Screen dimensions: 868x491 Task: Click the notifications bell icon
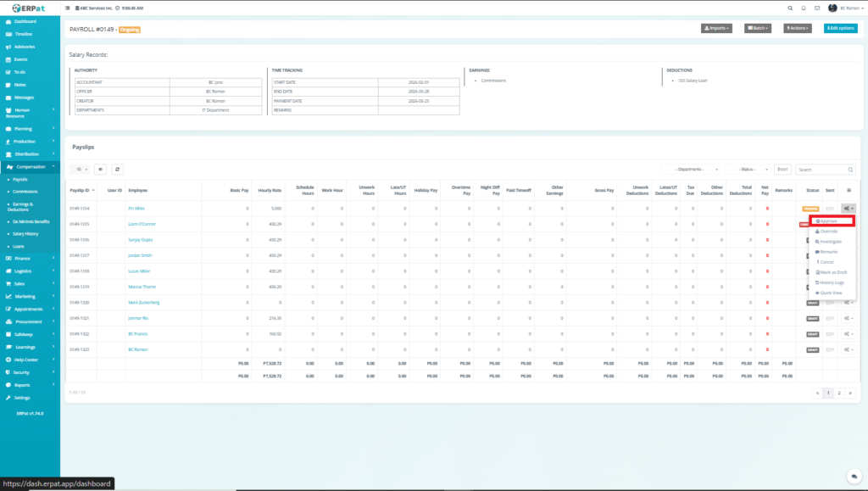[x=803, y=8]
